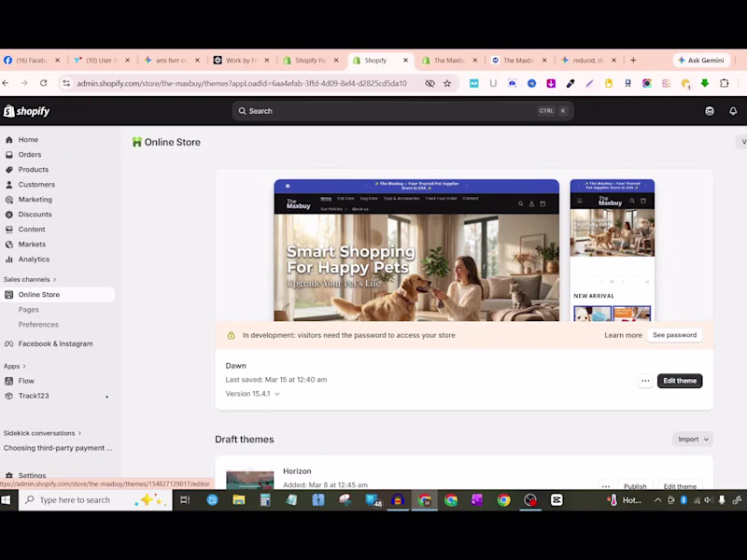Click the lock icon in the password banner
This screenshot has width=747, height=560.
(231, 335)
